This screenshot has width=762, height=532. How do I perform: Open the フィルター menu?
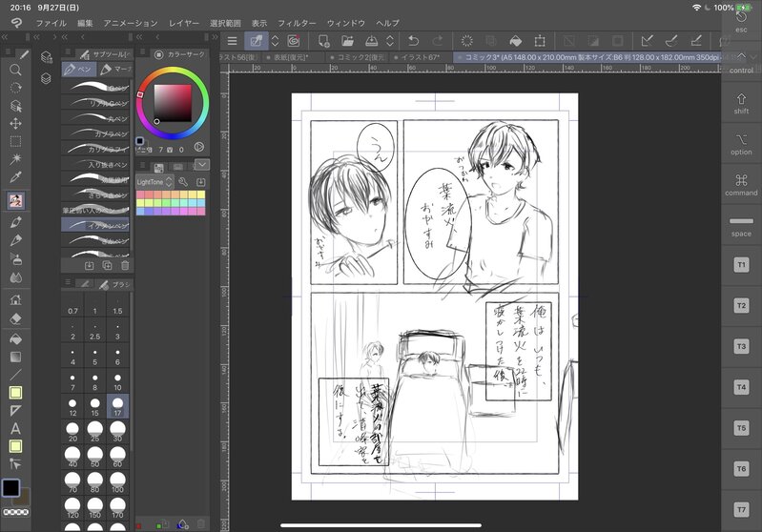[297, 23]
